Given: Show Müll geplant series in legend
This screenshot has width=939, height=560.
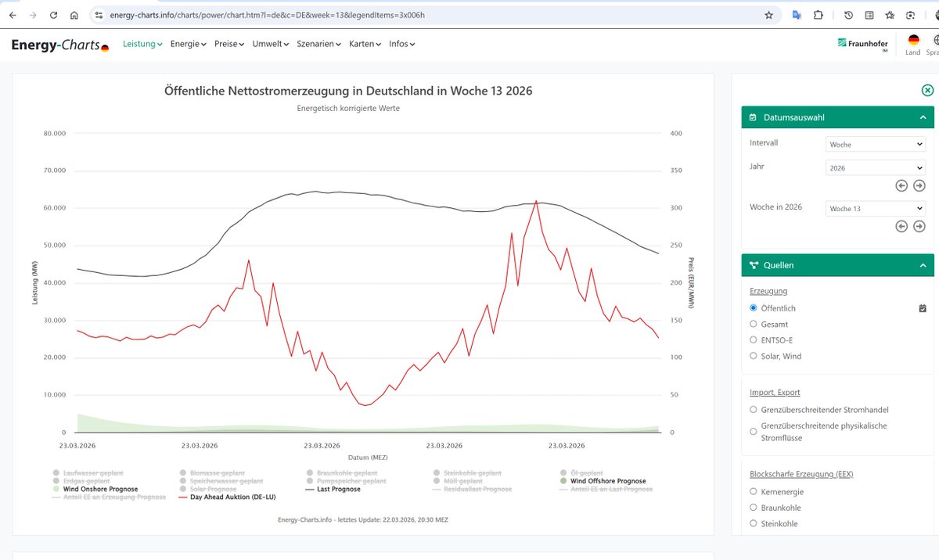Looking at the screenshot, I should [458, 481].
